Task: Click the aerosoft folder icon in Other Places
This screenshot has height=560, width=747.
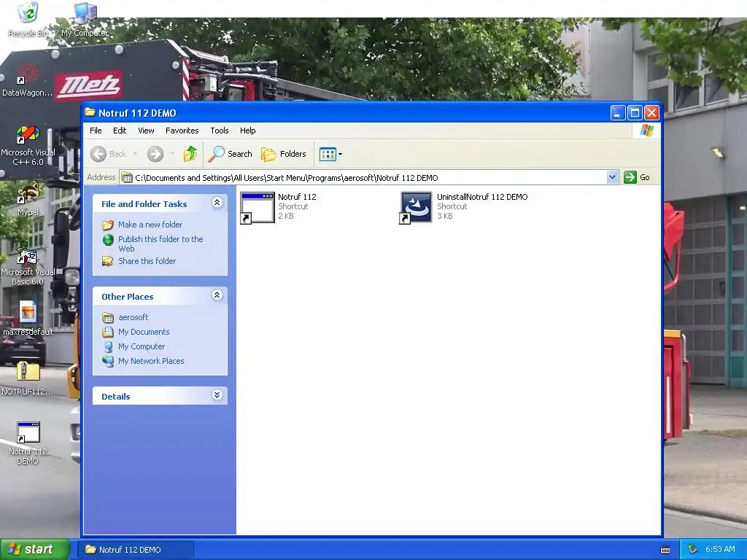Action: tap(108, 317)
